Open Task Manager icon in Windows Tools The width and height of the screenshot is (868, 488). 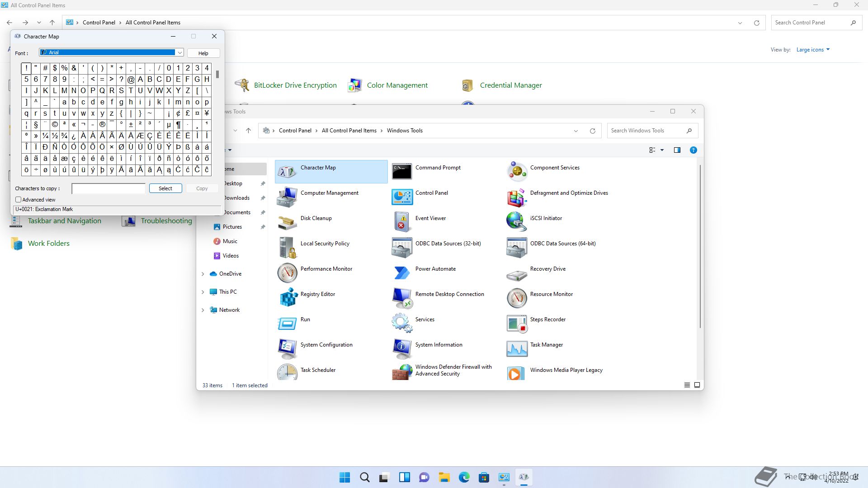(517, 349)
